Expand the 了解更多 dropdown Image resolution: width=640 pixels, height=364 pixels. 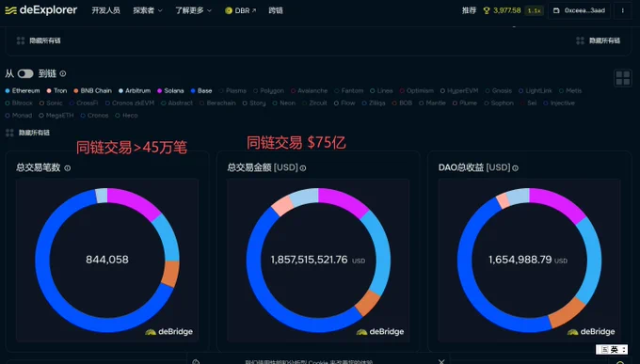point(193,10)
